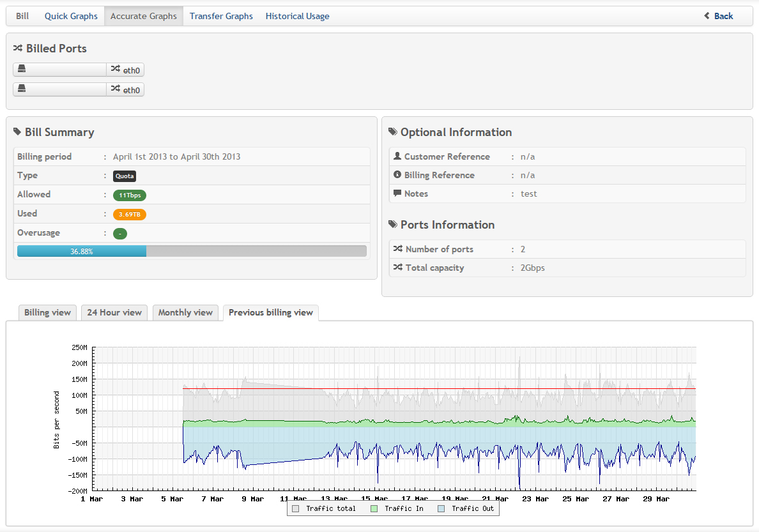This screenshot has width=759, height=532.
Task: Click the Ports Information tag icon
Action: pos(393,225)
